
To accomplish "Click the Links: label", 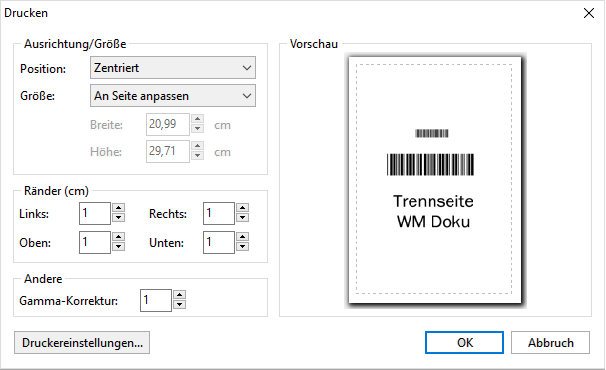I will 34,214.
